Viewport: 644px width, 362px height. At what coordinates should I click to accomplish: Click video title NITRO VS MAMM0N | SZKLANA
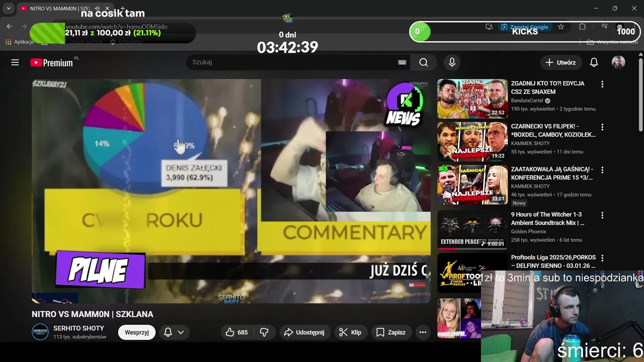[x=92, y=314]
